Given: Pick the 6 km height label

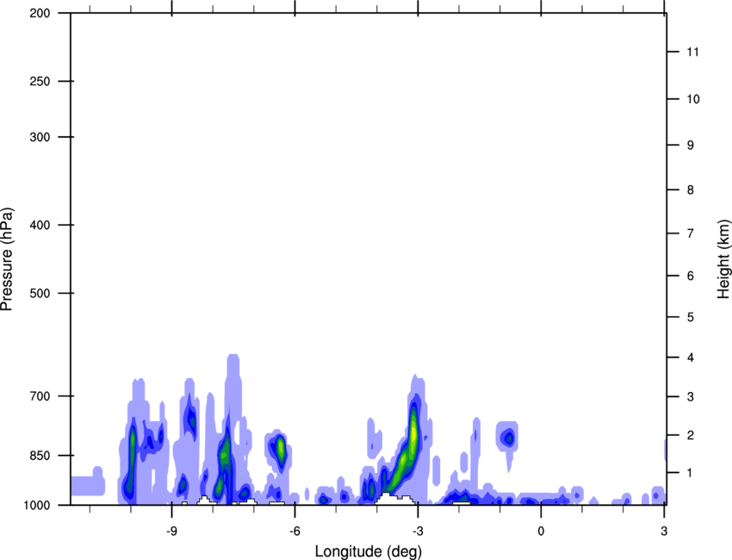Looking at the screenshot, I should (x=691, y=276).
